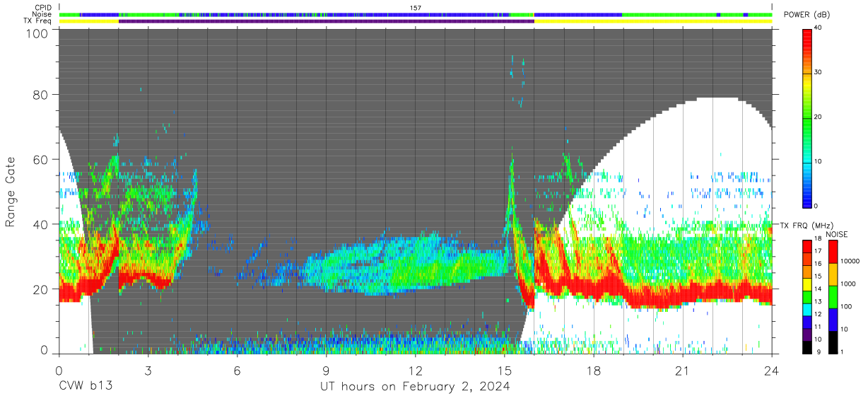Click x-axis tick label 9
The image size is (868, 401).
tap(327, 370)
